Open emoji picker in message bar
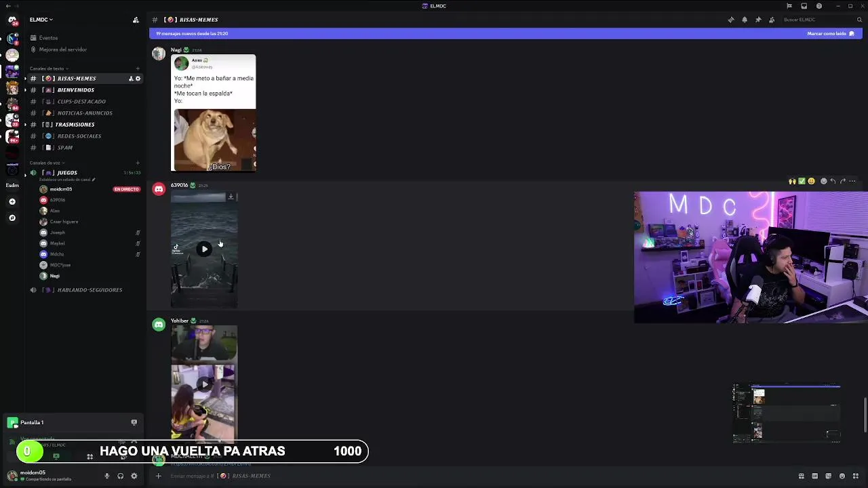 coord(842,476)
